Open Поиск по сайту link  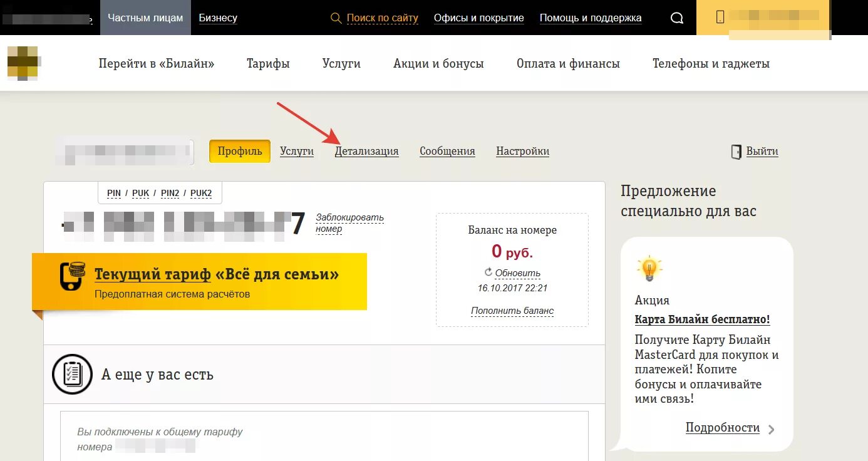point(382,18)
